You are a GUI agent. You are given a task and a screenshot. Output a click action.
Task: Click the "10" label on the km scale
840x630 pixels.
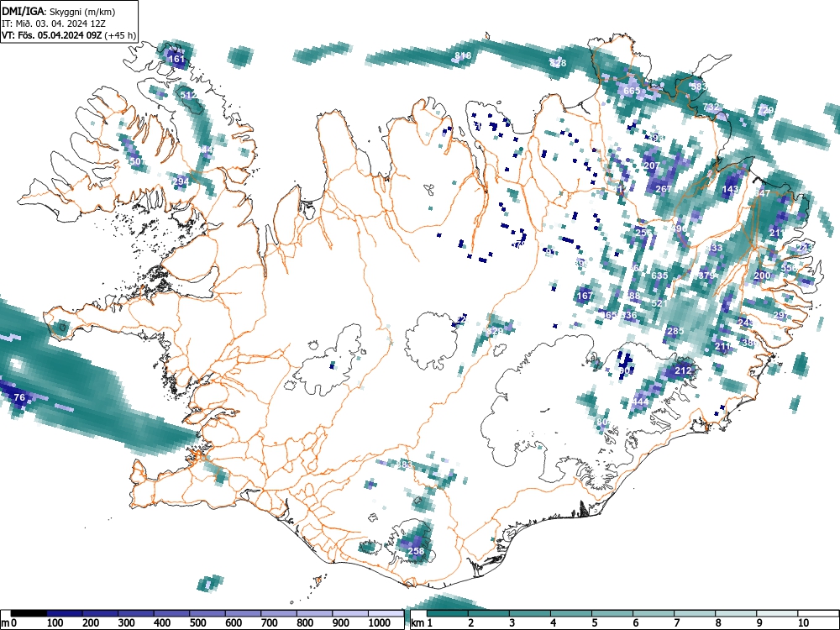point(802,623)
